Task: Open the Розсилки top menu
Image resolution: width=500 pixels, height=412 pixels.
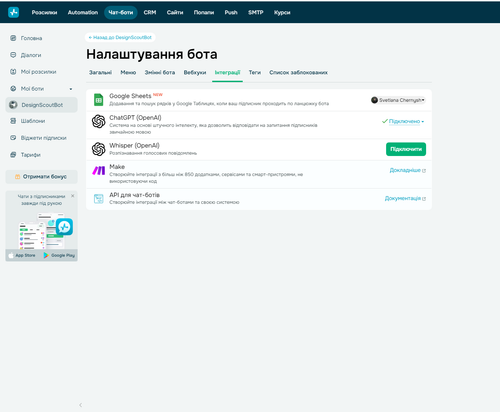Action: point(44,12)
